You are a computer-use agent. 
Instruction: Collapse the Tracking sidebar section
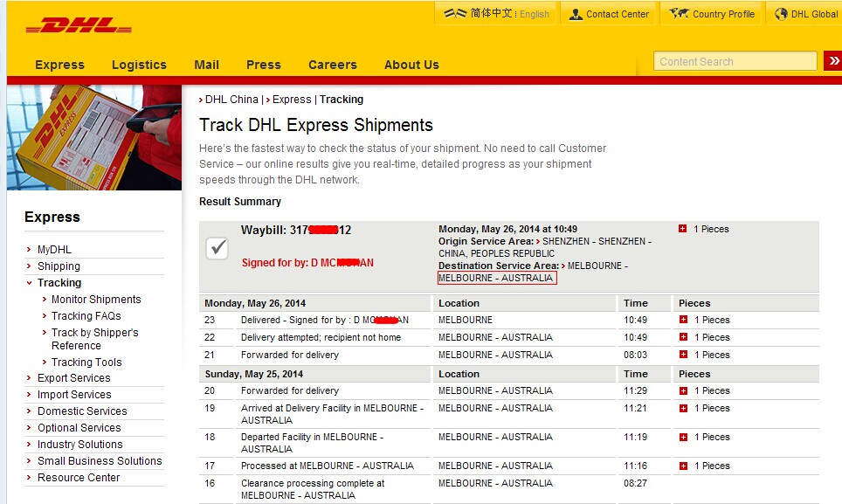click(x=29, y=283)
